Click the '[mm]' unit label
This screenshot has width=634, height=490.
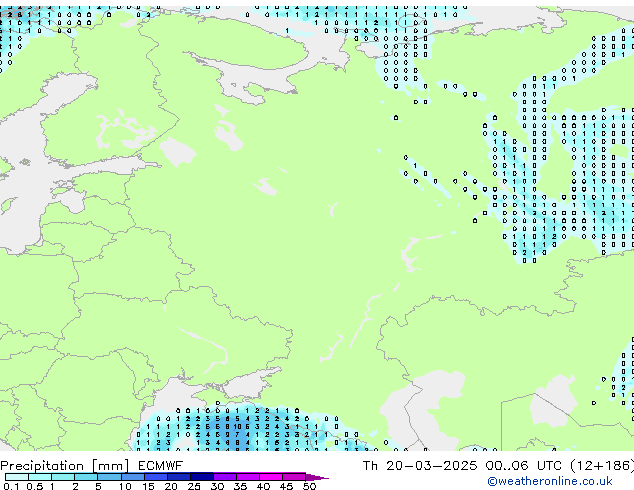tap(110, 466)
